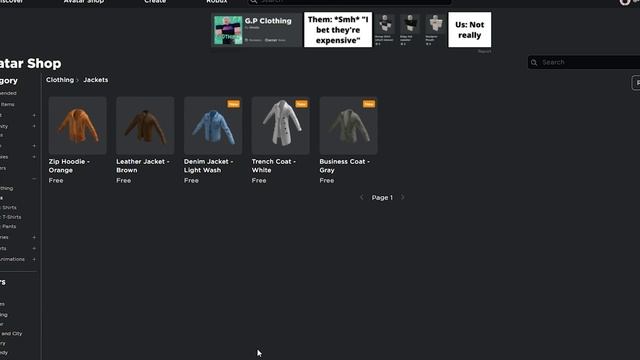This screenshot has height=360, width=640.
Task: Open the Robux nav item
Action: pos(217,2)
